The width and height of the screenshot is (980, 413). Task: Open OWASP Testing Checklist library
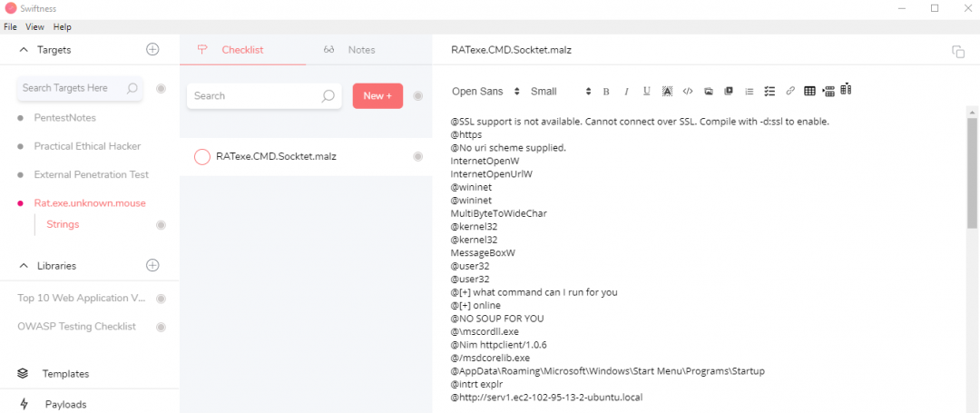click(x=77, y=326)
